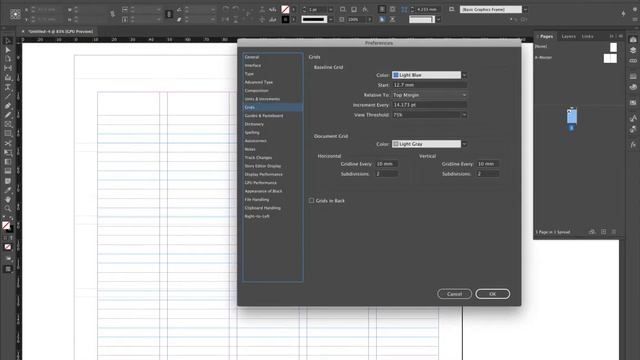The height and width of the screenshot is (360, 640).
Task: Select the [None] master in Pages panel
Action: tap(613, 47)
